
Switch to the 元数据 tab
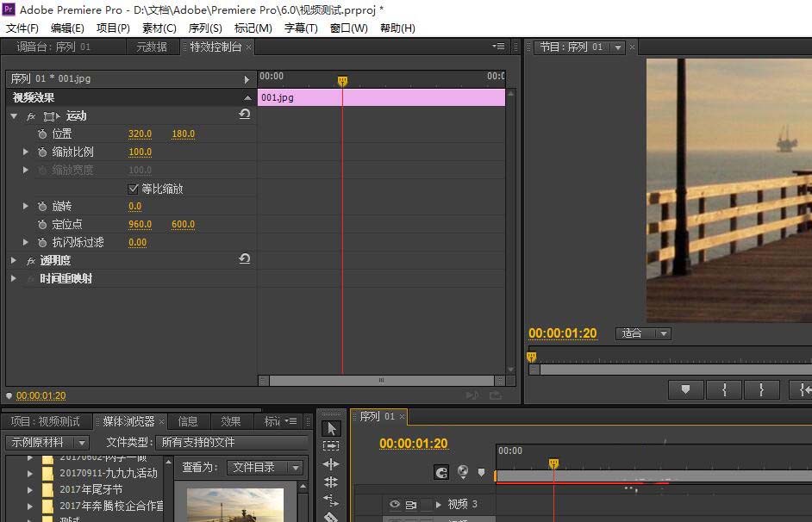pyautogui.click(x=152, y=47)
